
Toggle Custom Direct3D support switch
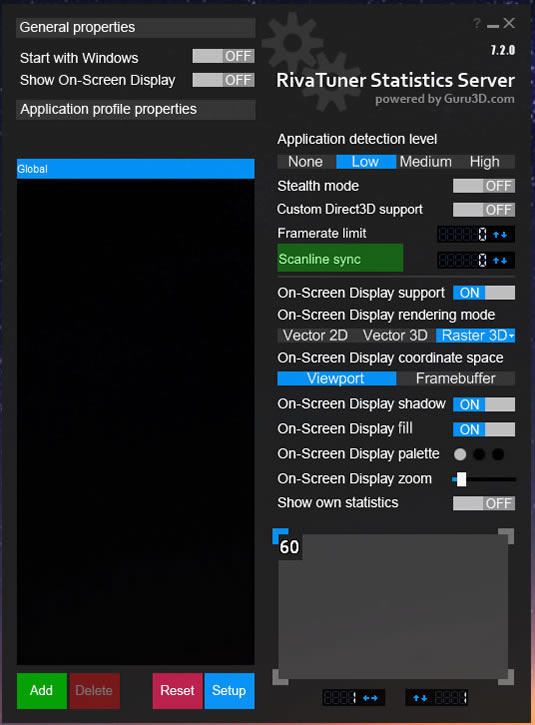[x=484, y=210]
